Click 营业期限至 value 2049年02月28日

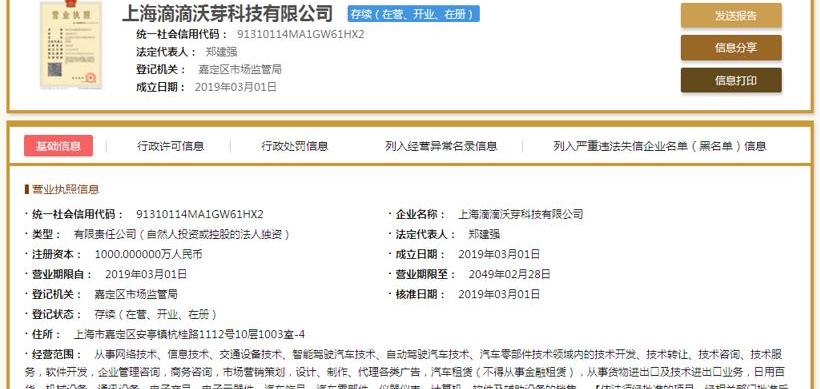[x=509, y=274]
